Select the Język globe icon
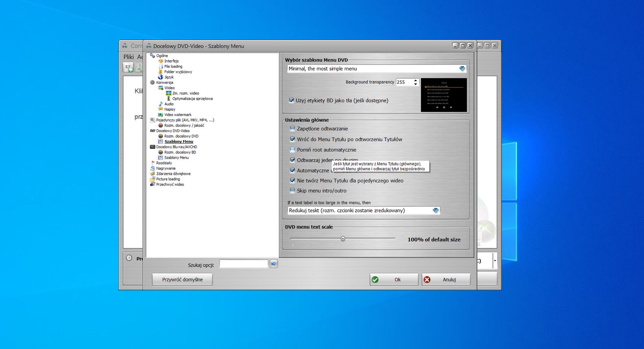Image resolution: width=644 pixels, height=349 pixels. point(161,77)
